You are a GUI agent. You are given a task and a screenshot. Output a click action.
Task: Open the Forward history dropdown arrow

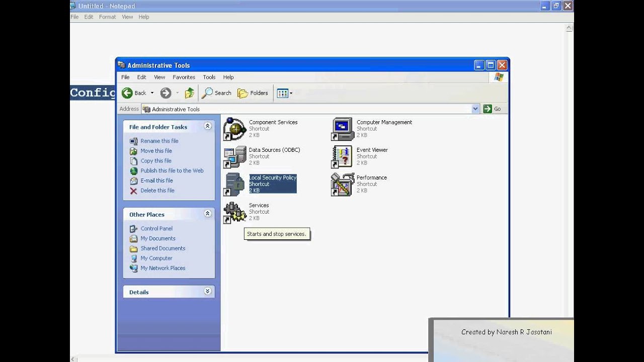(177, 93)
